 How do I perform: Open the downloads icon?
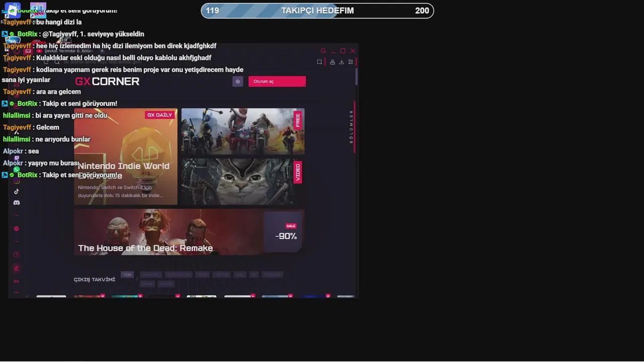pos(342,62)
